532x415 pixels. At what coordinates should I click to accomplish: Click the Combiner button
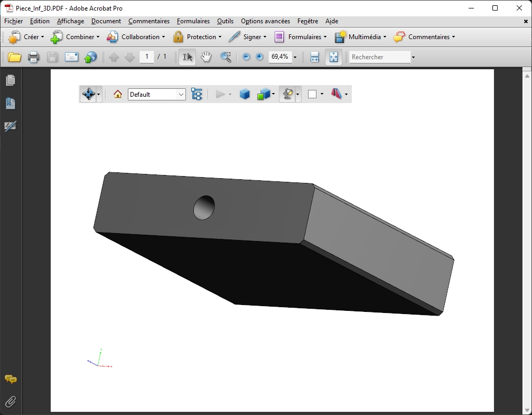pyautogui.click(x=74, y=37)
